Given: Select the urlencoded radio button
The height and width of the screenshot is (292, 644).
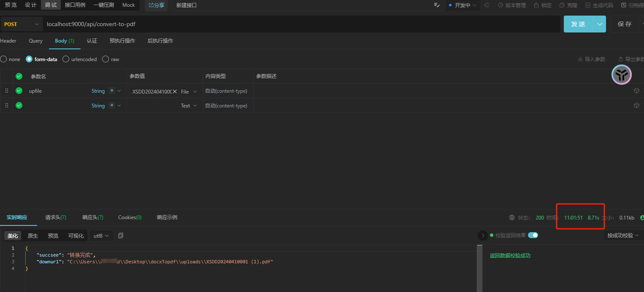Looking at the screenshot, I should tap(66, 59).
